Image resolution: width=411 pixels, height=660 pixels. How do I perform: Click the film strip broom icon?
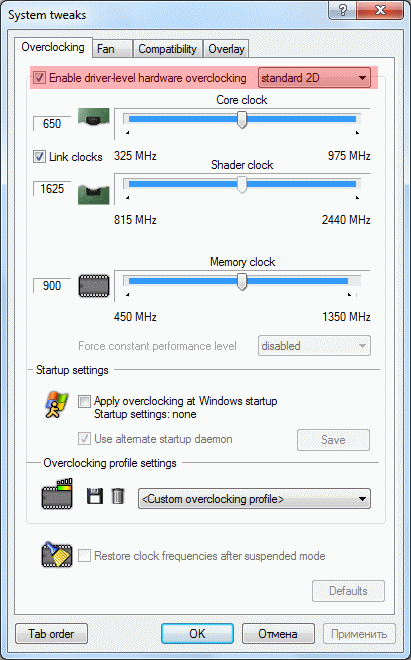pyautogui.click(x=57, y=554)
